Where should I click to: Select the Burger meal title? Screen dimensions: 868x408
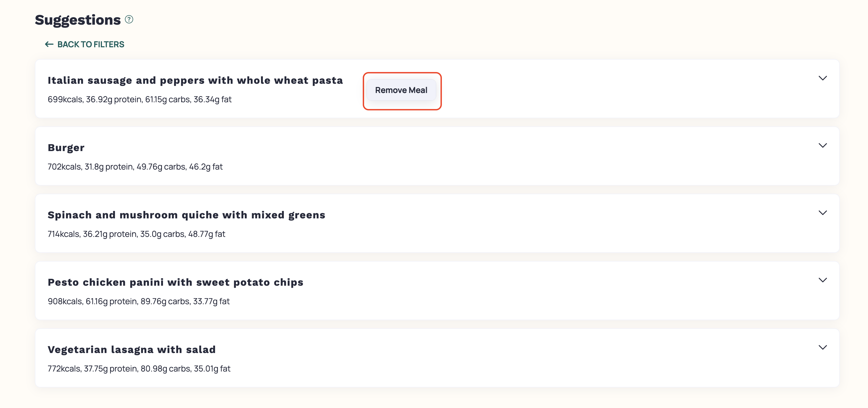pyautogui.click(x=66, y=148)
